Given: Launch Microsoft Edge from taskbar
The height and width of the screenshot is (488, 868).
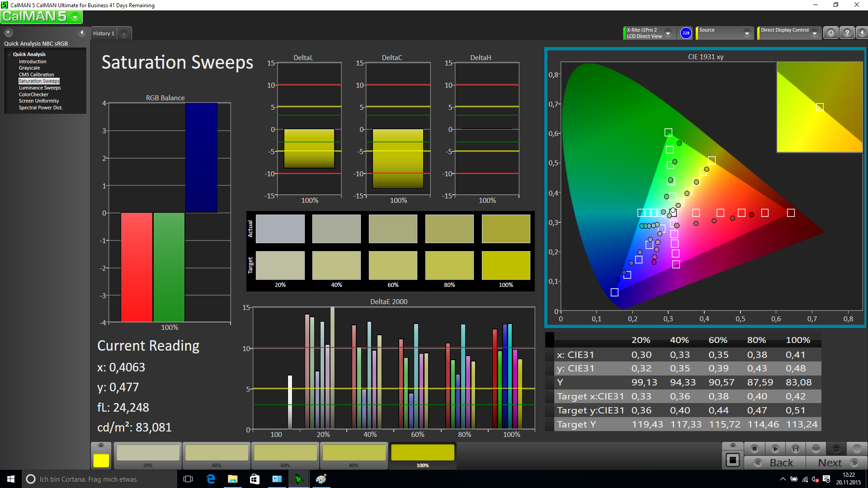Looking at the screenshot, I should tap(211, 479).
